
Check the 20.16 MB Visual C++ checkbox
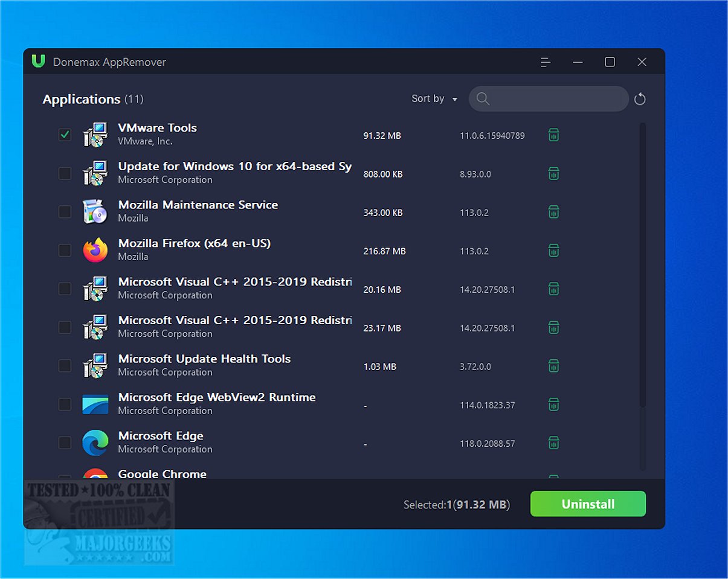(x=65, y=289)
